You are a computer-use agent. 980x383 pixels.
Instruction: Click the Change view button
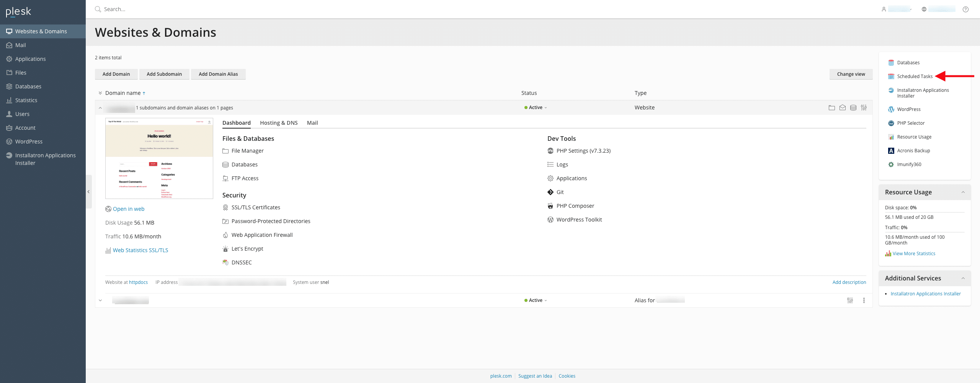point(851,74)
